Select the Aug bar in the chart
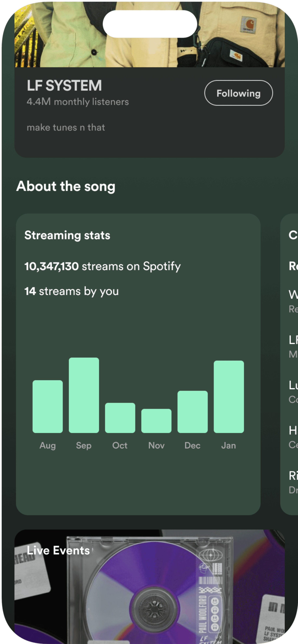Image resolution: width=298 pixels, height=644 pixels. (48, 406)
